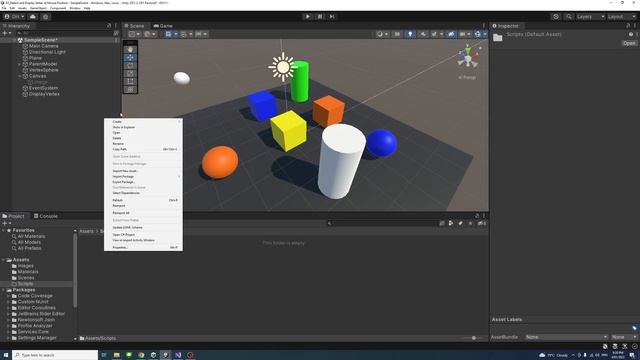Open asset label tag icon in Inspector
Image resolution: width=640 pixels, height=360 pixels.
(634, 328)
